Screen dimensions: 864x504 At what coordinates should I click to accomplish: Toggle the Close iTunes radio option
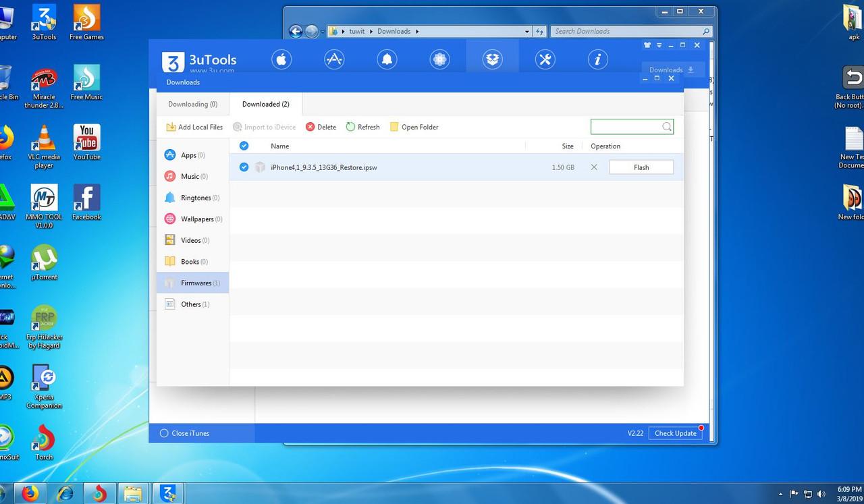pyautogui.click(x=163, y=433)
